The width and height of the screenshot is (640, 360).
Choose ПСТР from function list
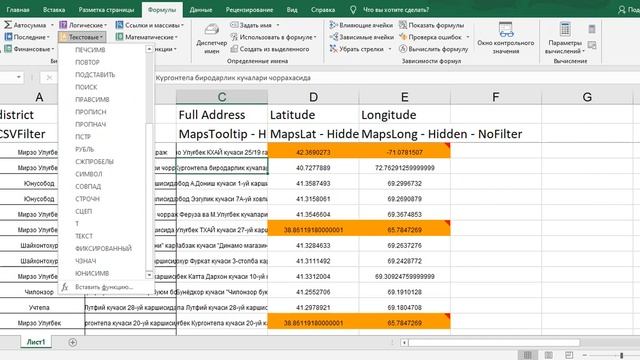83,137
